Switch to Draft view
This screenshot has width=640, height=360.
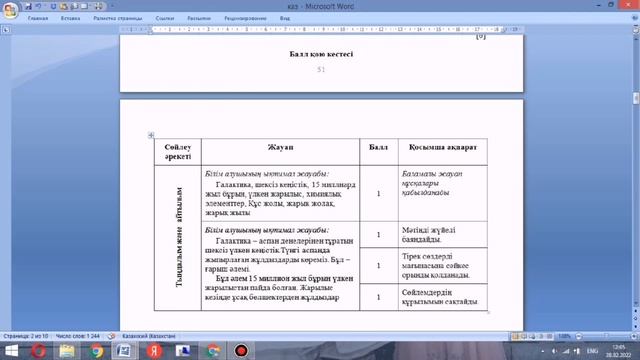pos(549,336)
